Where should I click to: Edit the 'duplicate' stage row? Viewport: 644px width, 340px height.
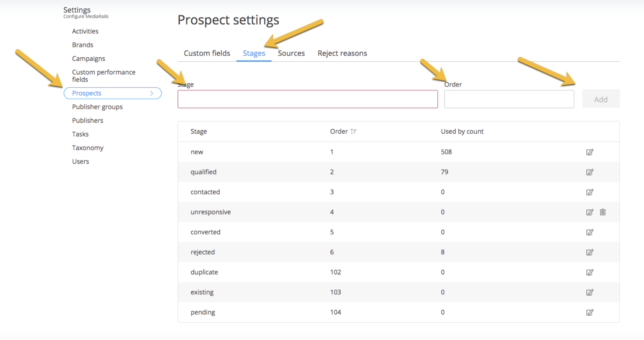pyautogui.click(x=590, y=272)
